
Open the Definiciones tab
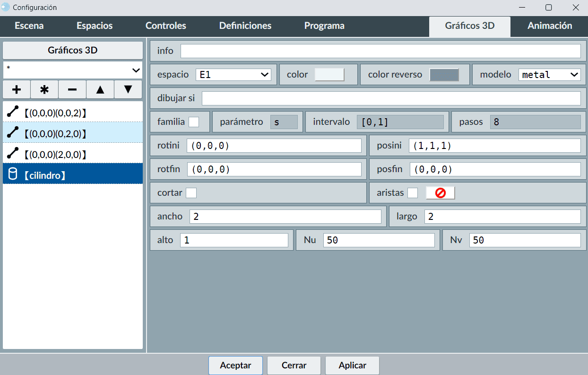point(245,26)
